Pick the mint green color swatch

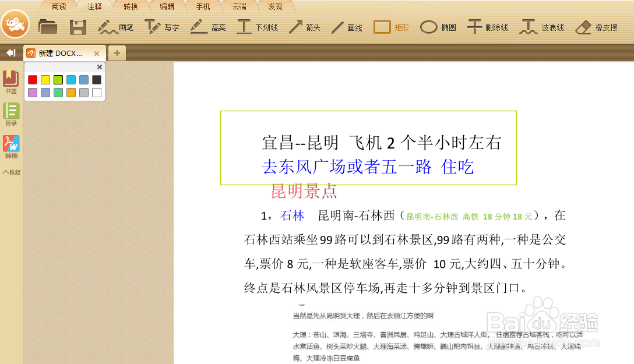58,93
